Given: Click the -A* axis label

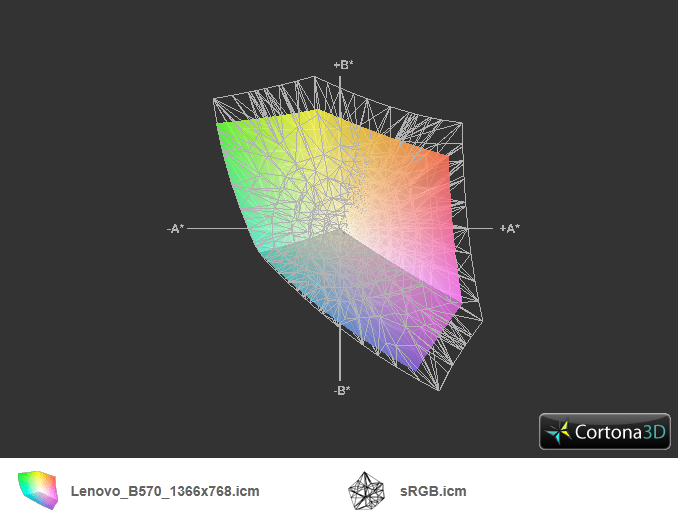Looking at the screenshot, I should 175,228.
